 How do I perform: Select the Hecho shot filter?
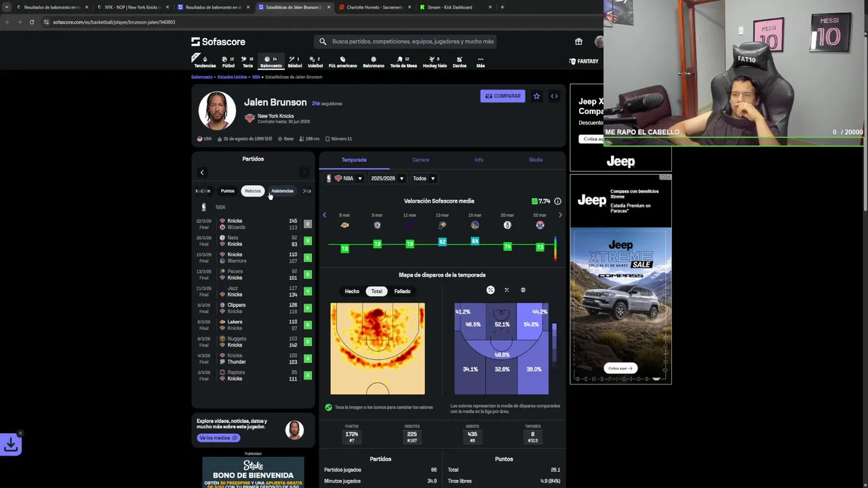352,291
